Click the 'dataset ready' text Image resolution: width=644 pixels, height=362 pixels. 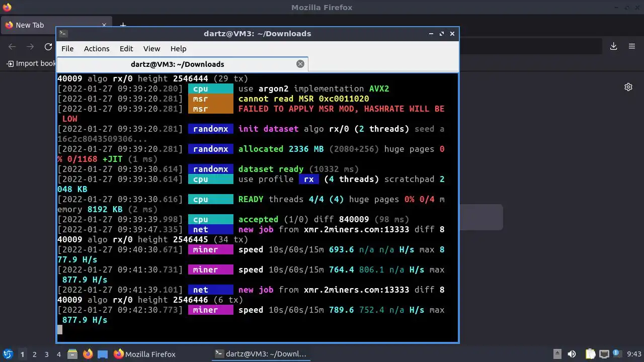[271, 169]
